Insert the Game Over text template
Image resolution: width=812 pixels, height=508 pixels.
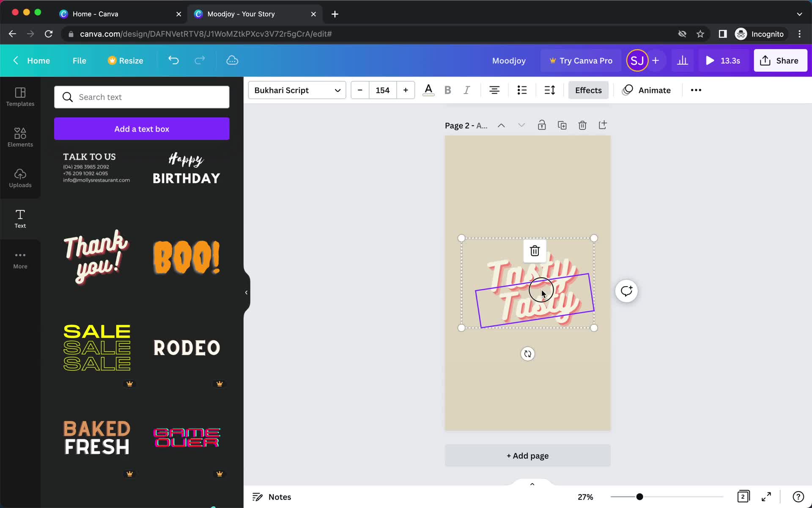pos(187,438)
